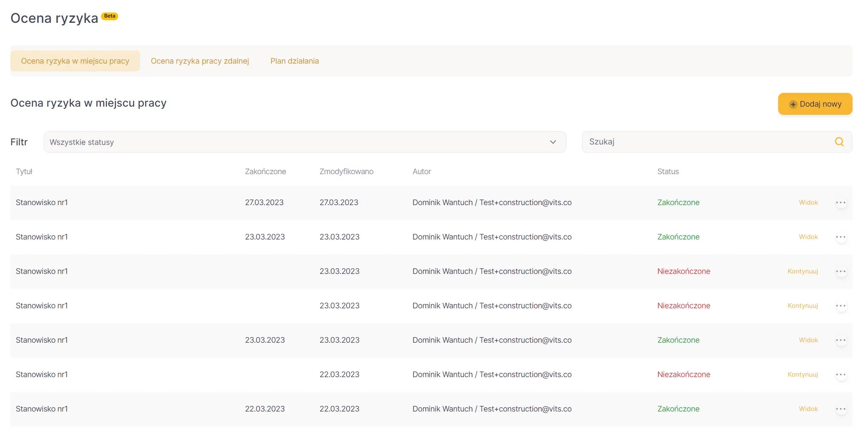This screenshot has width=868, height=430.
Task: Click Kontynuuj in the 22.03.2023 unfinished row
Action: point(802,375)
